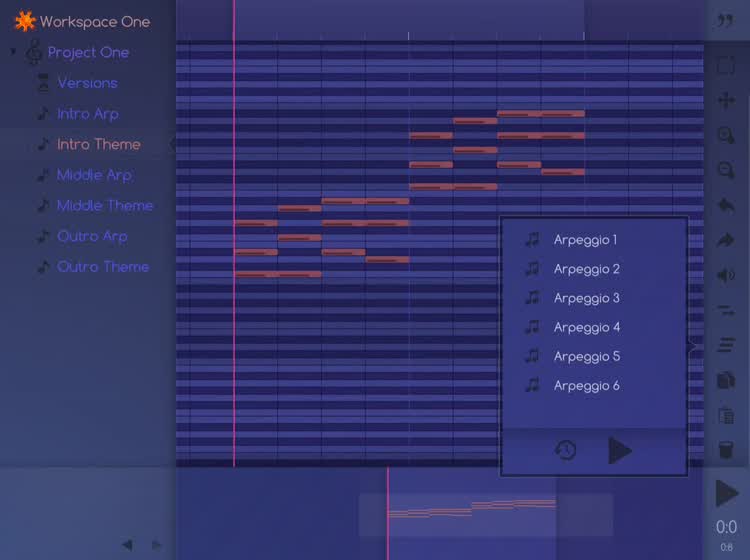This screenshot has height=560, width=750.
Task: Collapse the Project One tree arrow
Action: (x=13, y=51)
